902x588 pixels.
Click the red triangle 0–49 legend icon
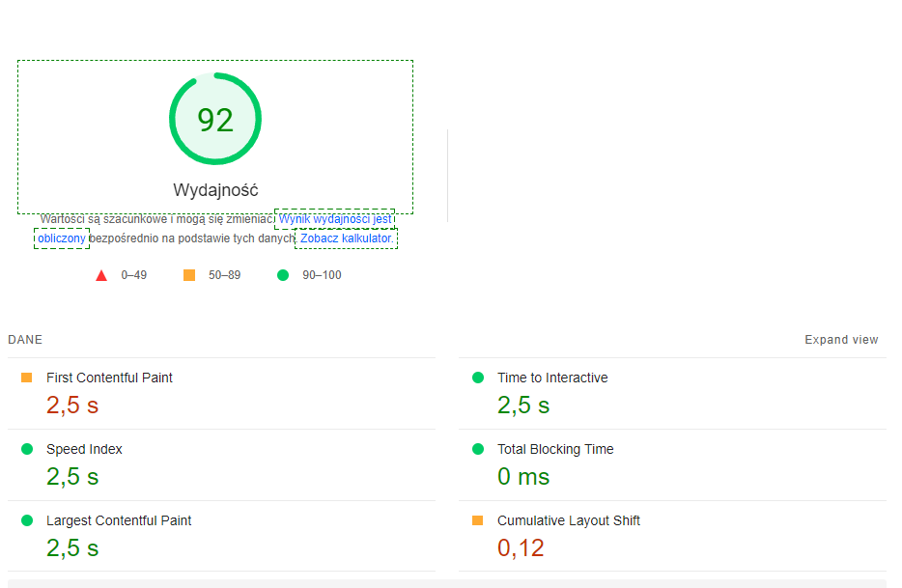101,275
